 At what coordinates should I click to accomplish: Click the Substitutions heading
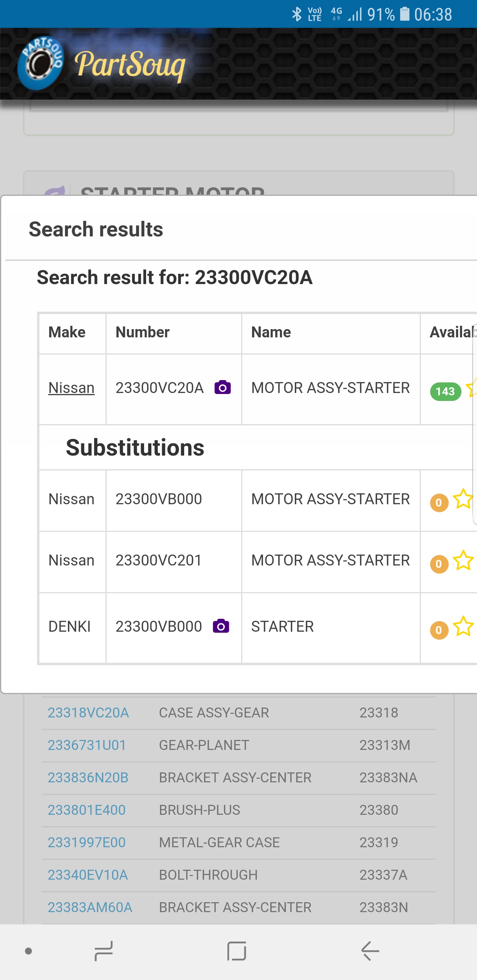click(x=135, y=447)
